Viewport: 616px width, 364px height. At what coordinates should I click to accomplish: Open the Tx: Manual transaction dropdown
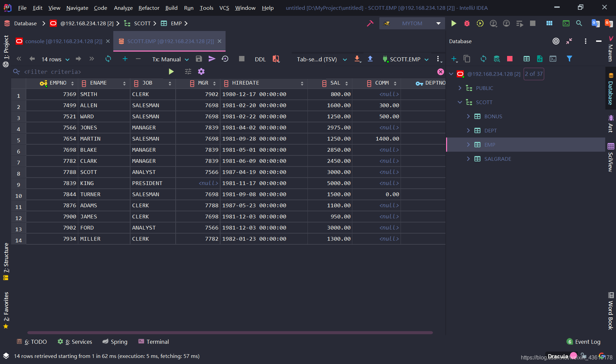[x=170, y=59]
